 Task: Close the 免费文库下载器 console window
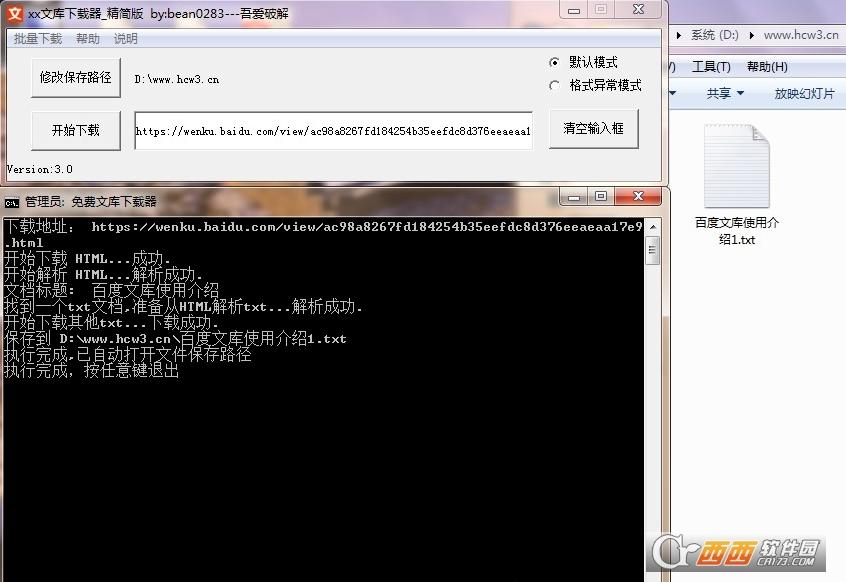point(638,197)
